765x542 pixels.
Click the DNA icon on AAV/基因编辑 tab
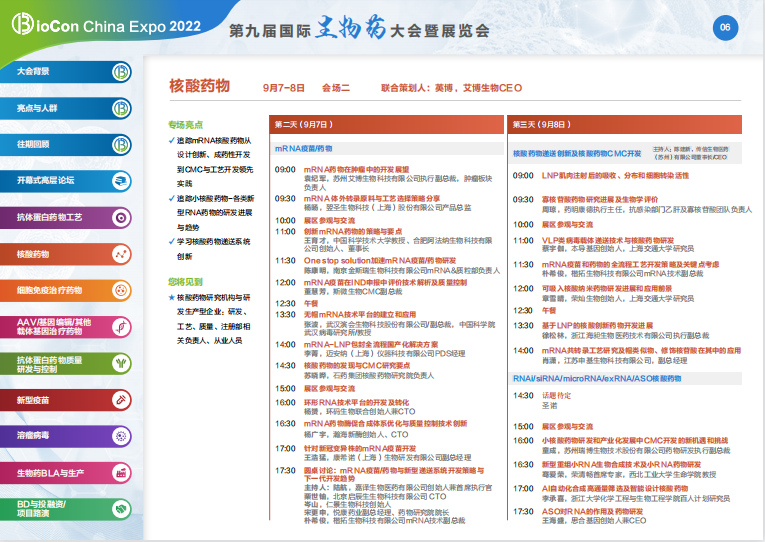(121, 327)
